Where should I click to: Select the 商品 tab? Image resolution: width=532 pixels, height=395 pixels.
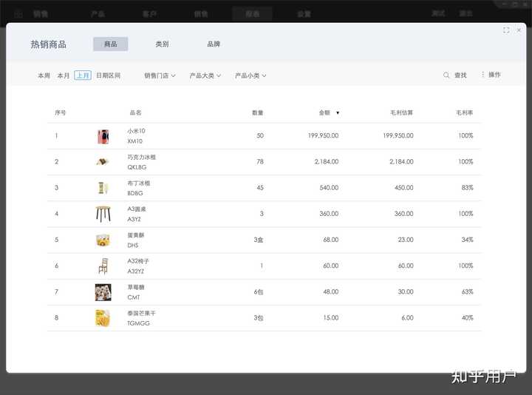111,44
